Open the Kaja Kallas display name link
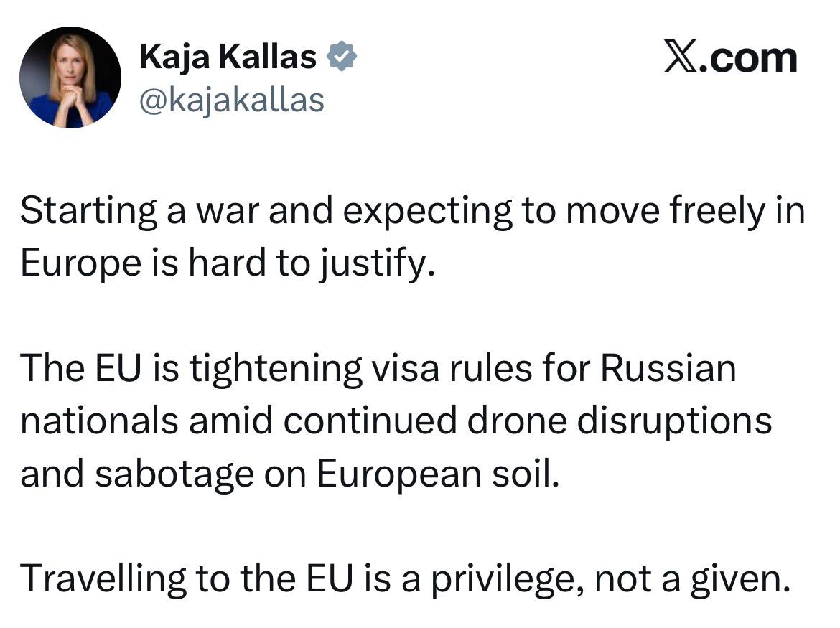Image resolution: width=840 pixels, height=628 pixels. pyautogui.click(x=228, y=57)
